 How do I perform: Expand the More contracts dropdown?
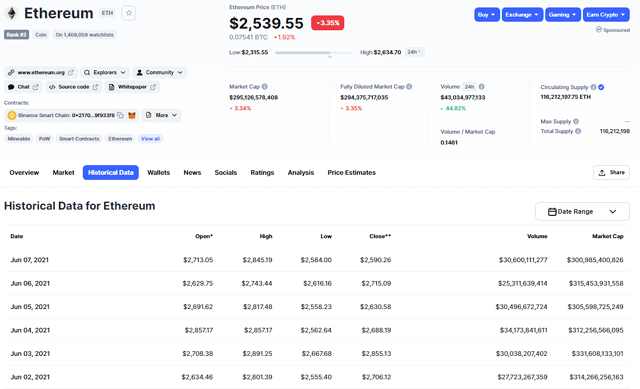162,116
